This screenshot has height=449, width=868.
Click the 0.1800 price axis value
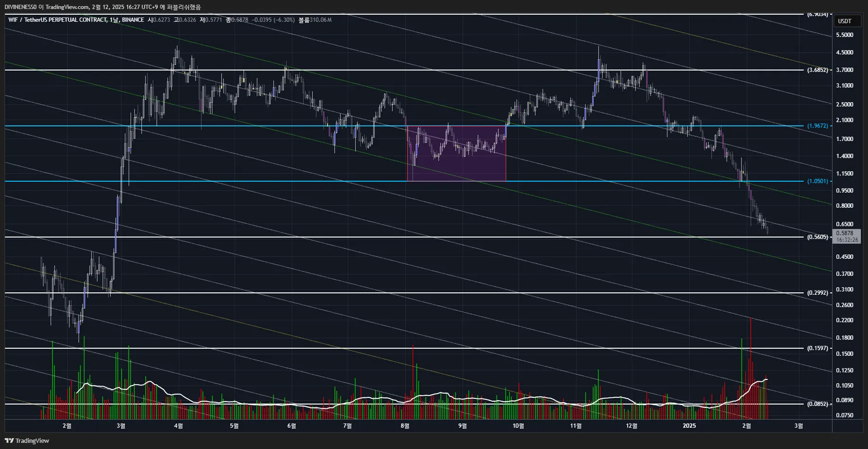(845, 338)
